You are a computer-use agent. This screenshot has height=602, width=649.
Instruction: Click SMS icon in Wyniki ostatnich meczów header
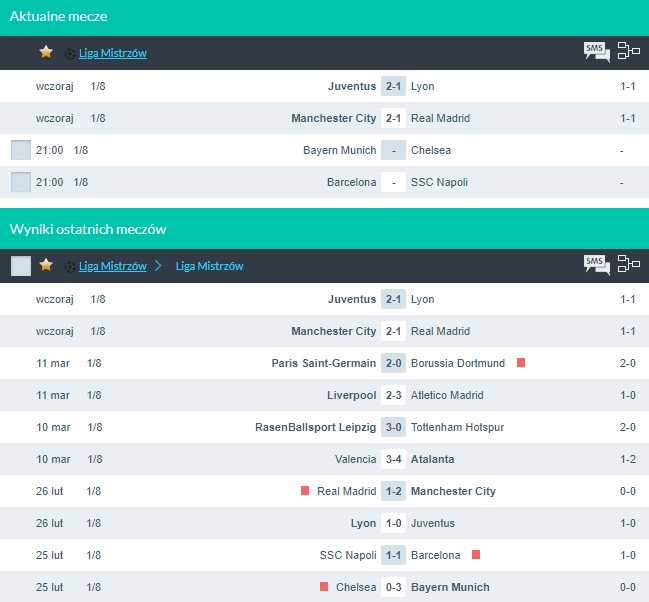pyautogui.click(x=597, y=265)
